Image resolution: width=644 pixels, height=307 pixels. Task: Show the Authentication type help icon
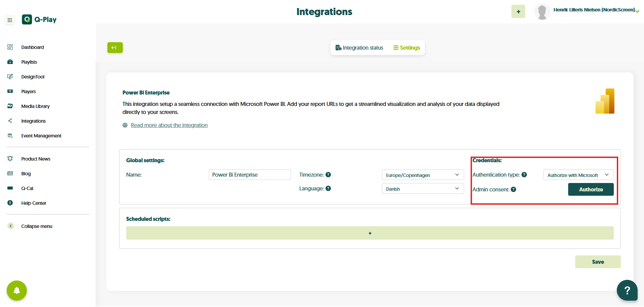pos(524,175)
